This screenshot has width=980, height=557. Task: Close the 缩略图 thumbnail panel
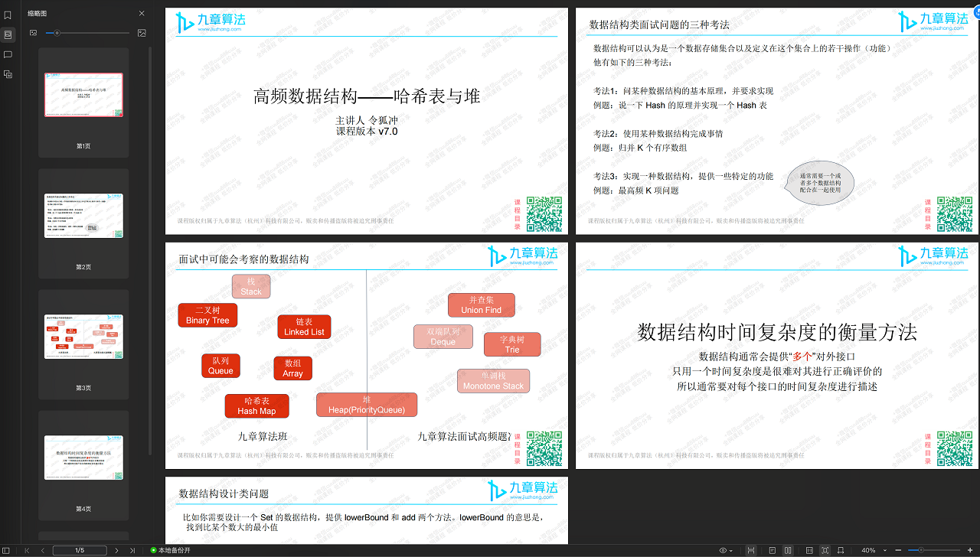[142, 13]
